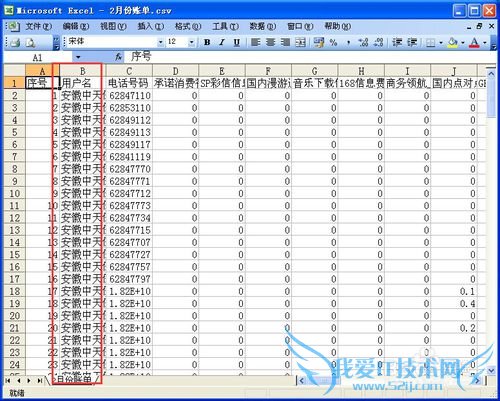Open the 编辑 menu
Screen dimensions: 500x401
[x=76, y=26]
